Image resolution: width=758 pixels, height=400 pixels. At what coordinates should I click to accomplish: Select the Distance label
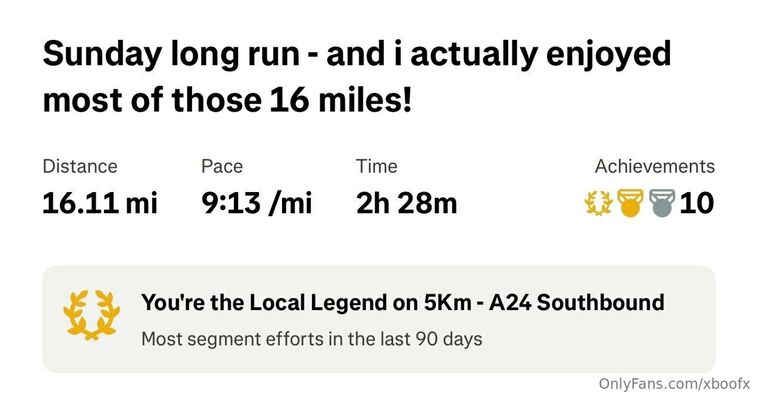pos(80,166)
